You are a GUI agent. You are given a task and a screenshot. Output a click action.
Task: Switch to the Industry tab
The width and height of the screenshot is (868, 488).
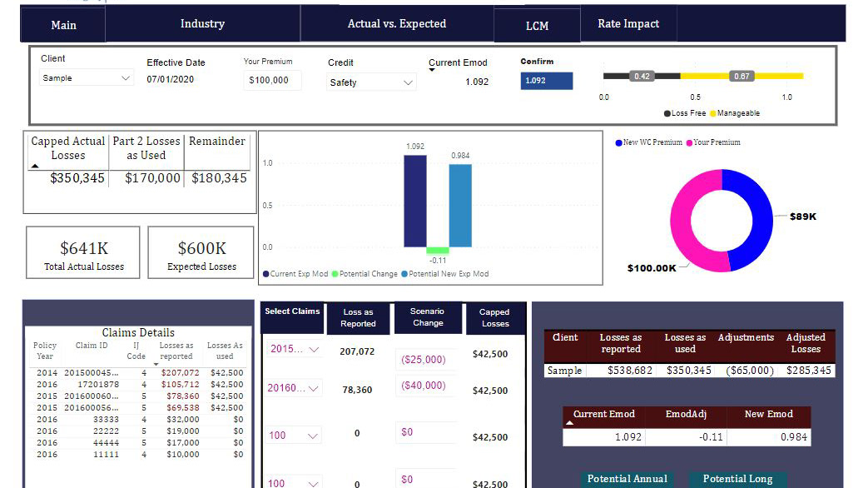pyautogui.click(x=202, y=24)
